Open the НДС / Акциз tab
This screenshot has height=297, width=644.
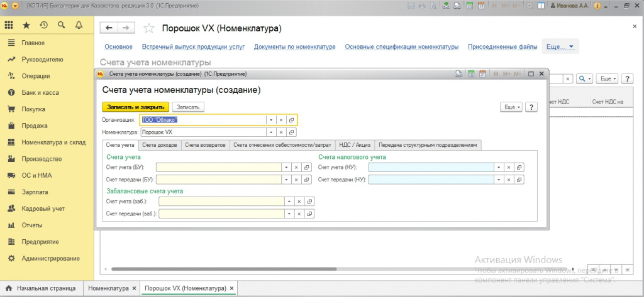tap(355, 145)
